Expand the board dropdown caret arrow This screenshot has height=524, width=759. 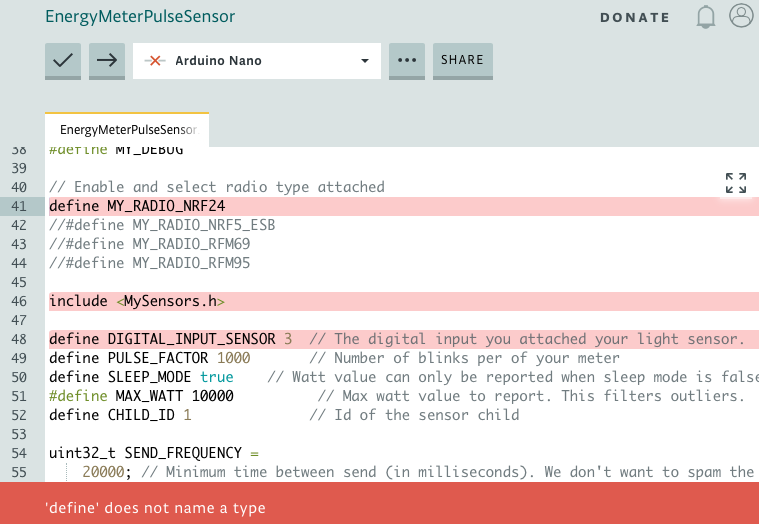[365, 61]
